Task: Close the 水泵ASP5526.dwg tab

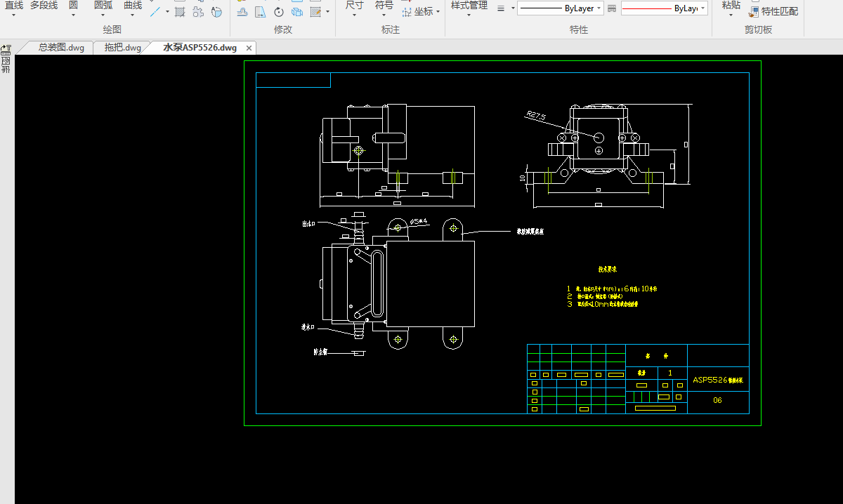Action: pyautogui.click(x=249, y=48)
